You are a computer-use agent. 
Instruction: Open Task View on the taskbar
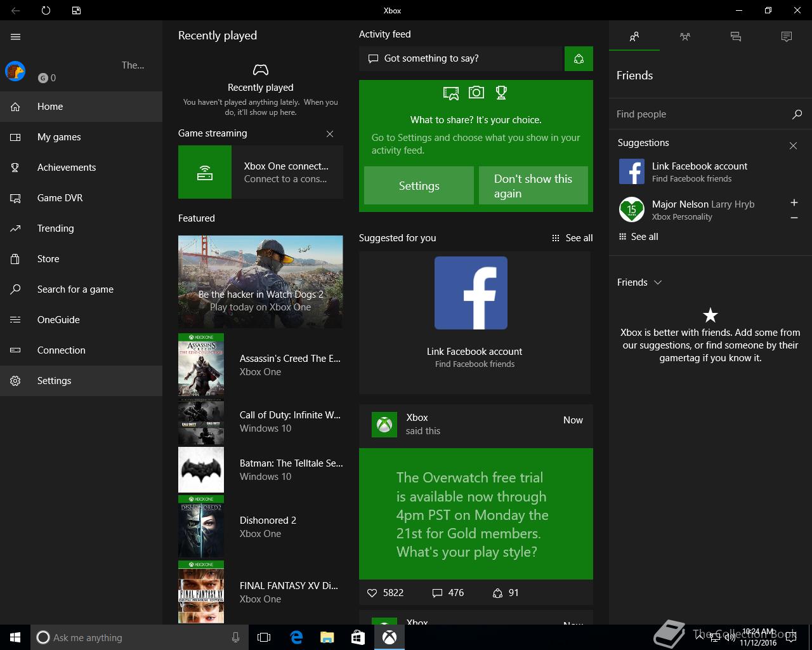click(264, 637)
